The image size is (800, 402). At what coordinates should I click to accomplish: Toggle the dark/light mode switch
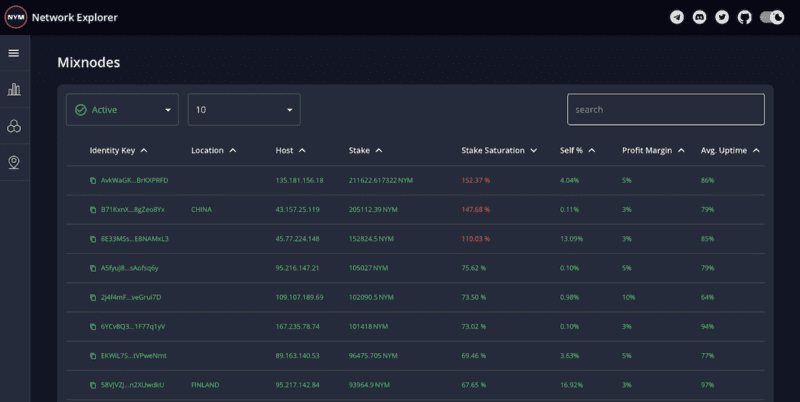771,17
